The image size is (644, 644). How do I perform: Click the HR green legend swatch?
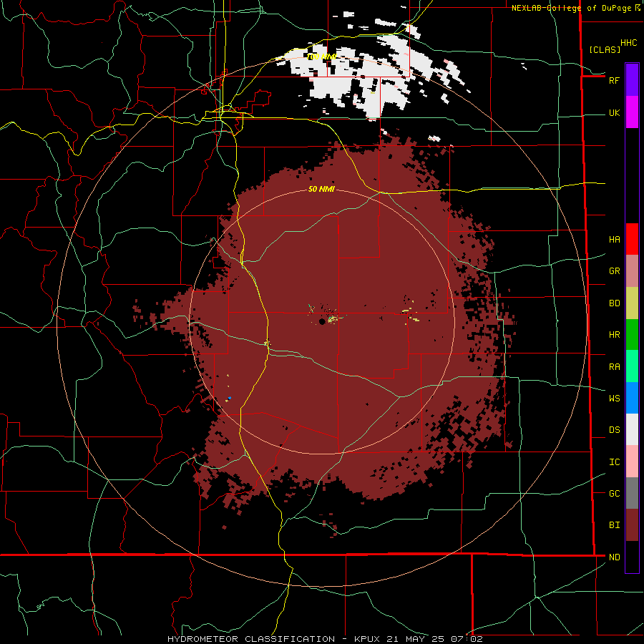tap(632, 334)
